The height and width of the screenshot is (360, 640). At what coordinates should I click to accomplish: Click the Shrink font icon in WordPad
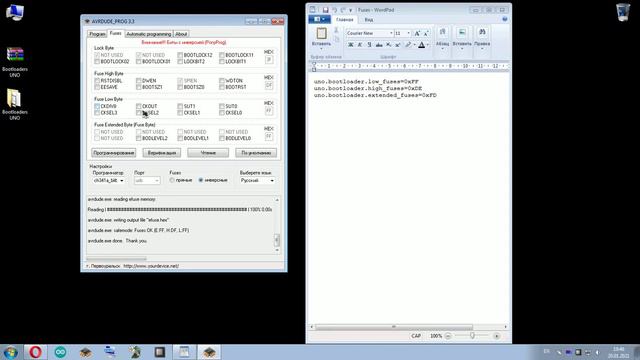pyautogui.click(x=426, y=33)
